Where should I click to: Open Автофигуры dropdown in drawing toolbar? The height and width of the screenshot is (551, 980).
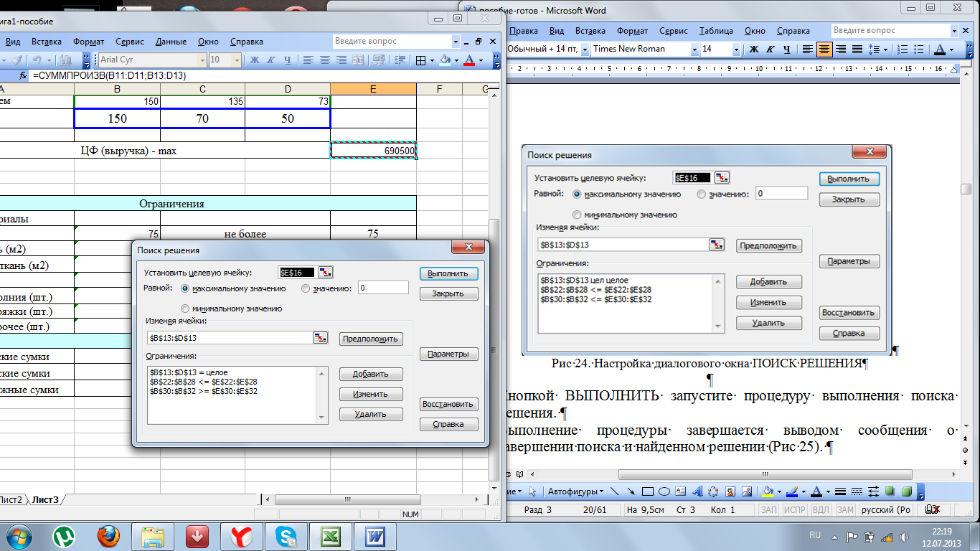575,492
